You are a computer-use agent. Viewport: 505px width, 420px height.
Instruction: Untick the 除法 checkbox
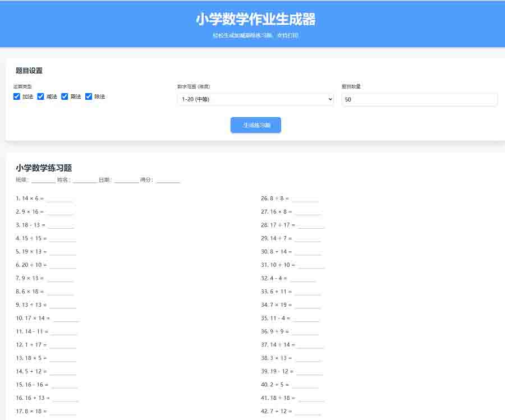click(x=89, y=96)
